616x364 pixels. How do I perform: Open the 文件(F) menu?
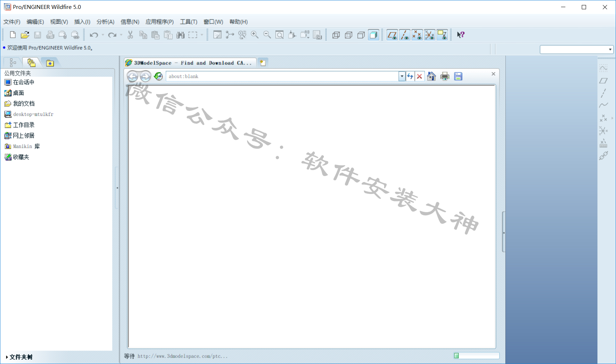point(12,22)
